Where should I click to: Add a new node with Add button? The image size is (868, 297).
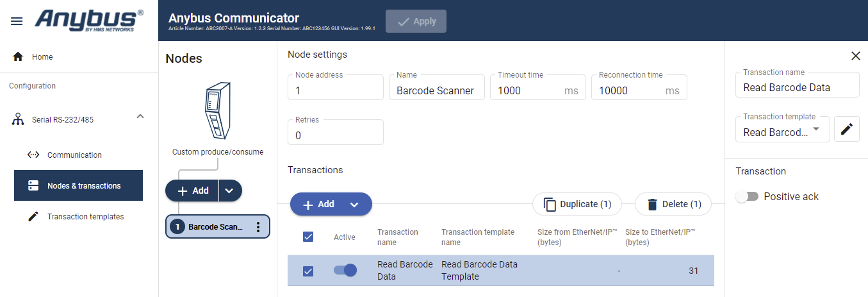tap(192, 191)
